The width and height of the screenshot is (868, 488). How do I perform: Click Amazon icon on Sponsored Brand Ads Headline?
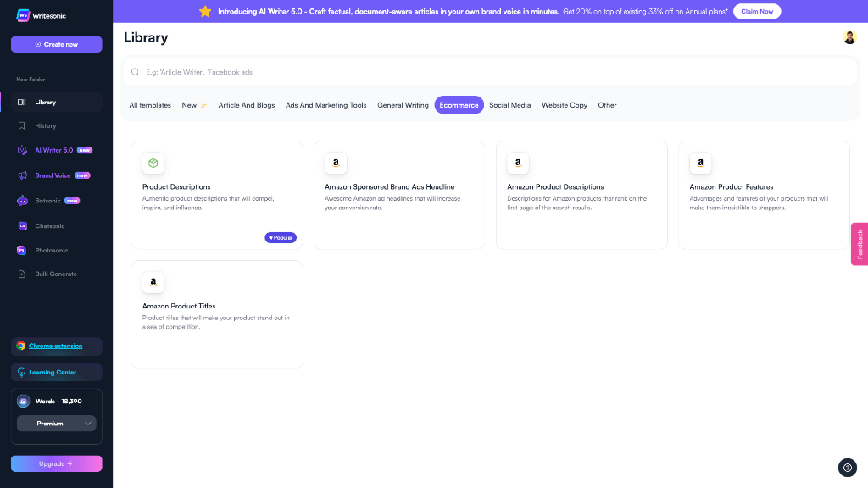336,163
